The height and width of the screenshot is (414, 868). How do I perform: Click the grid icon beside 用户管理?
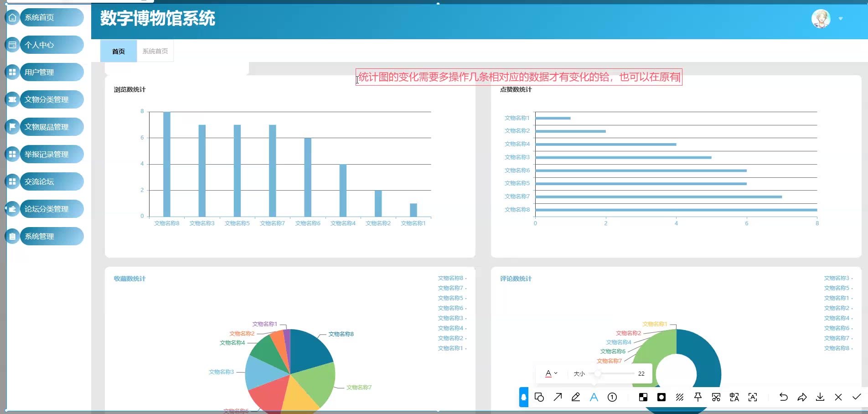pyautogui.click(x=12, y=72)
